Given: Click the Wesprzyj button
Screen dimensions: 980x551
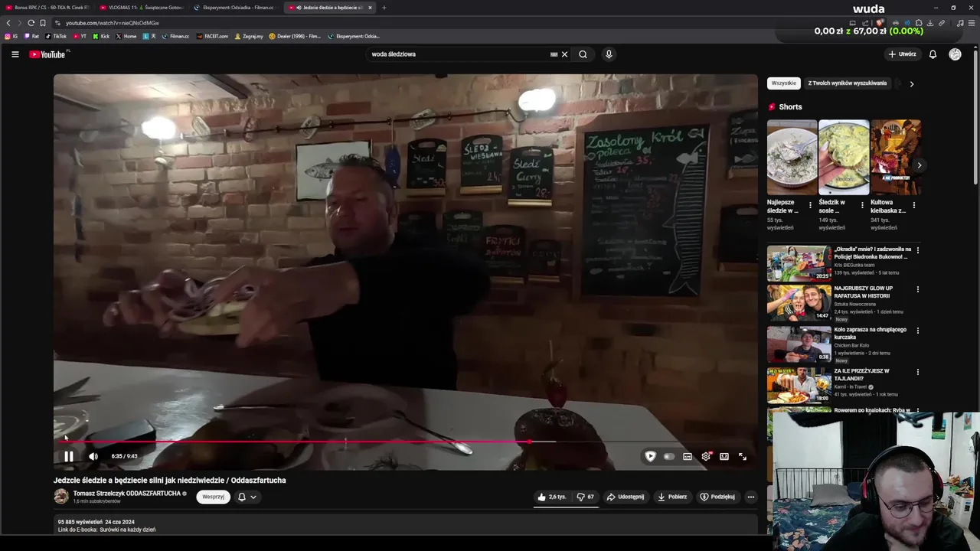Looking at the screenshot, I should (213, 497).
